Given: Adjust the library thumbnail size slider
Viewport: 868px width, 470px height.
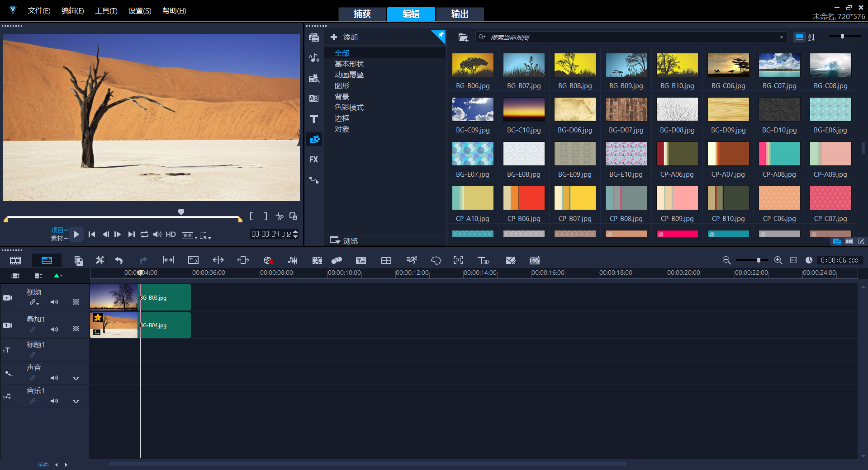Looking at the screenshot, I should pyautogui.click(x=842, y=36).
